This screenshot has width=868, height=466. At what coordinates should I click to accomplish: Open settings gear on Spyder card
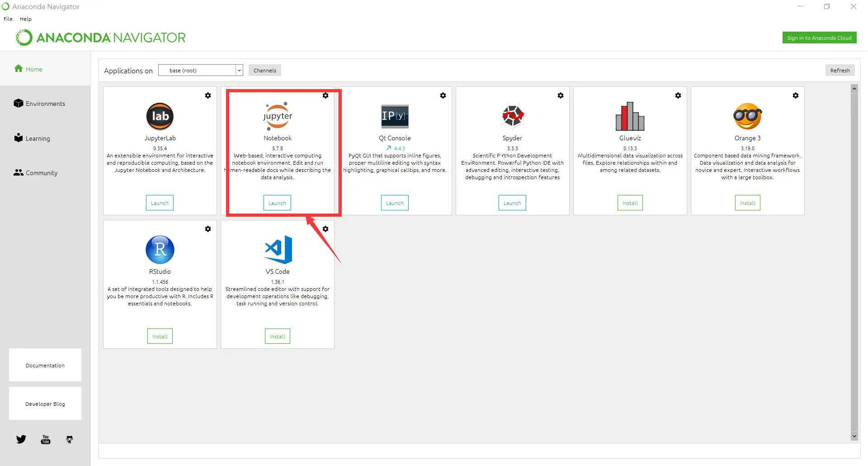(561, 95)
